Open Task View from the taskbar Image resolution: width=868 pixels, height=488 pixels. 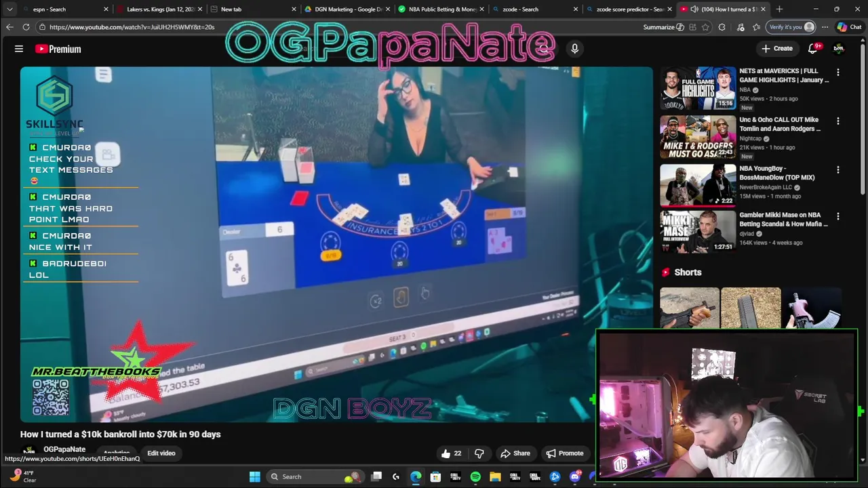pos(376,476)
